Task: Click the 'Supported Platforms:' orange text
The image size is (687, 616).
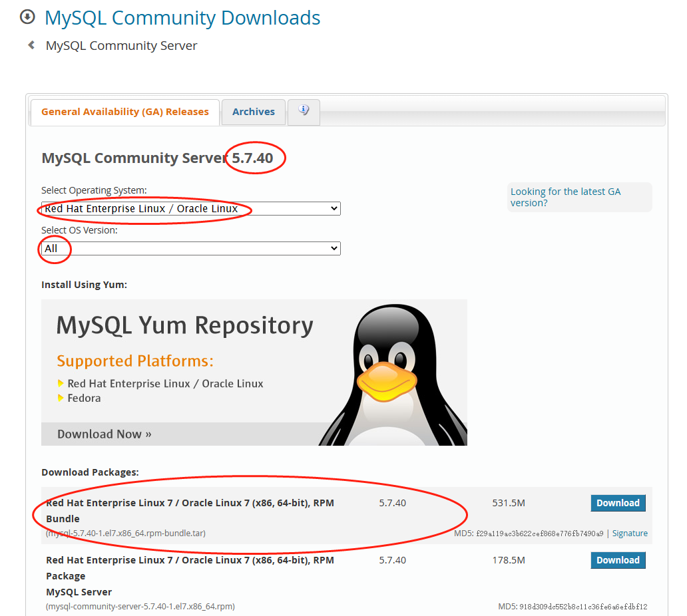Action: (x=135, y=361)
